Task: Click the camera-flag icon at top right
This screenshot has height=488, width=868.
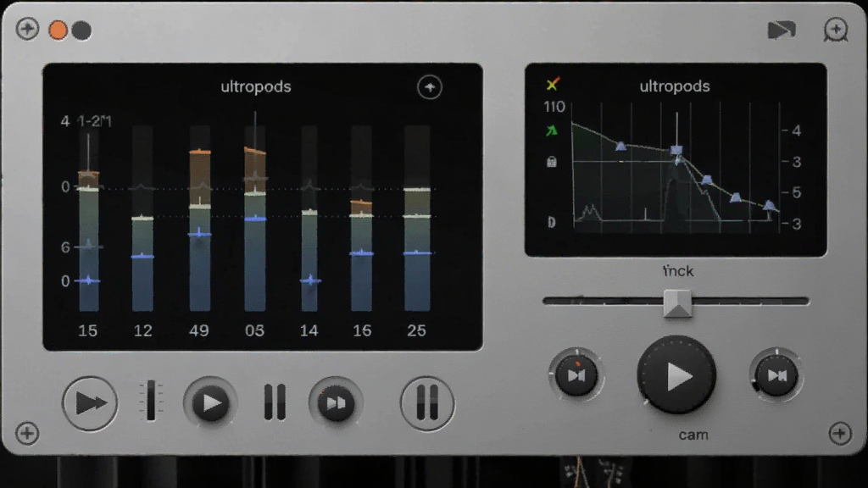Action: pos(782,30)
